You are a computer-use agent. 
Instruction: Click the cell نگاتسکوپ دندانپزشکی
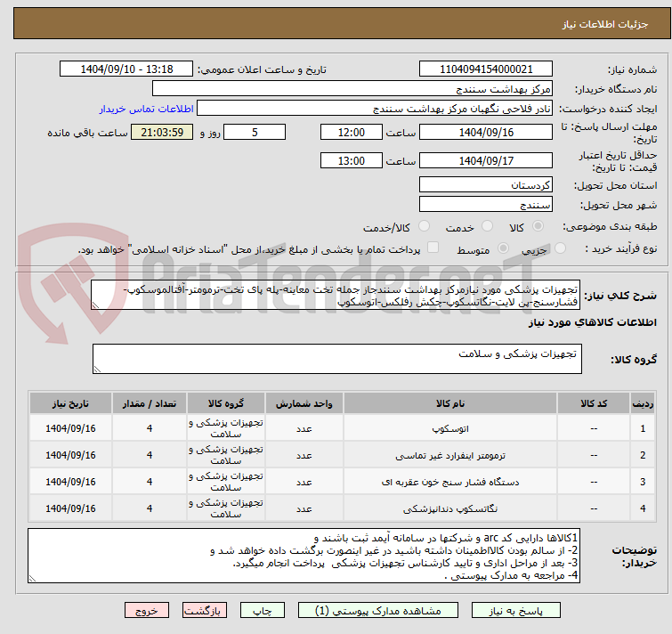[x=450, y=508]
